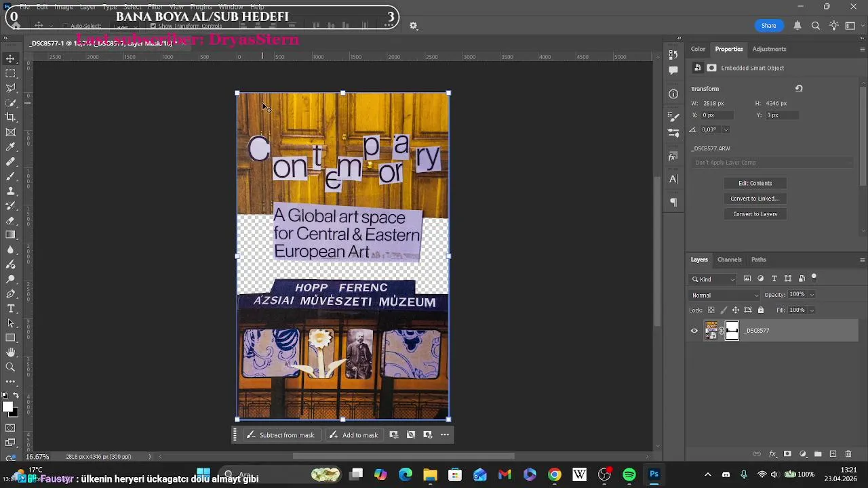Show hidden system tray icons chevron

tap(708, 474)
